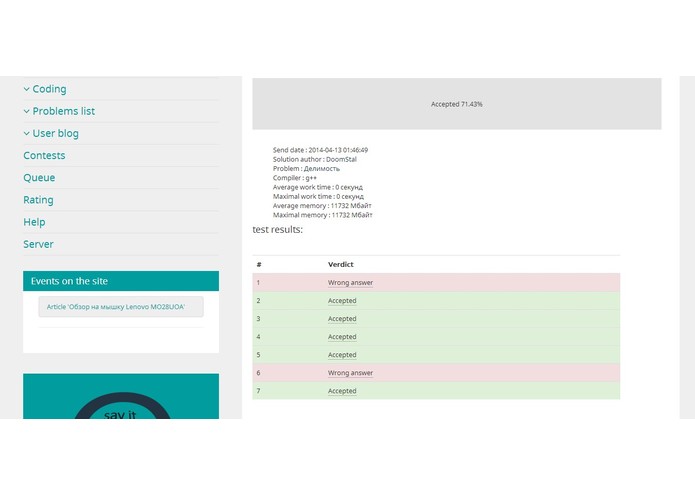Open the Coding sidebar item
Image resolution: width=695 pixels, height=494 pixels.
click(49, 89)
